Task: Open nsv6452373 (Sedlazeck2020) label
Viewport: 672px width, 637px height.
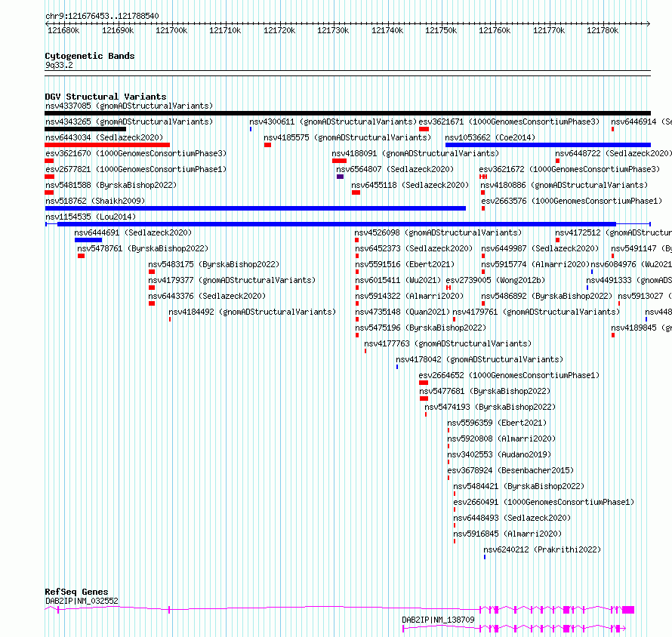Action: click(414, 248)
